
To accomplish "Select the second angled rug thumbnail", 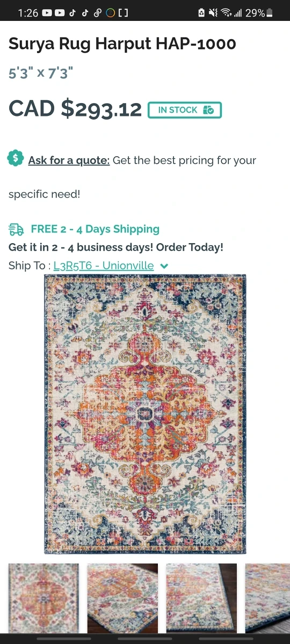I will [122, 597].
